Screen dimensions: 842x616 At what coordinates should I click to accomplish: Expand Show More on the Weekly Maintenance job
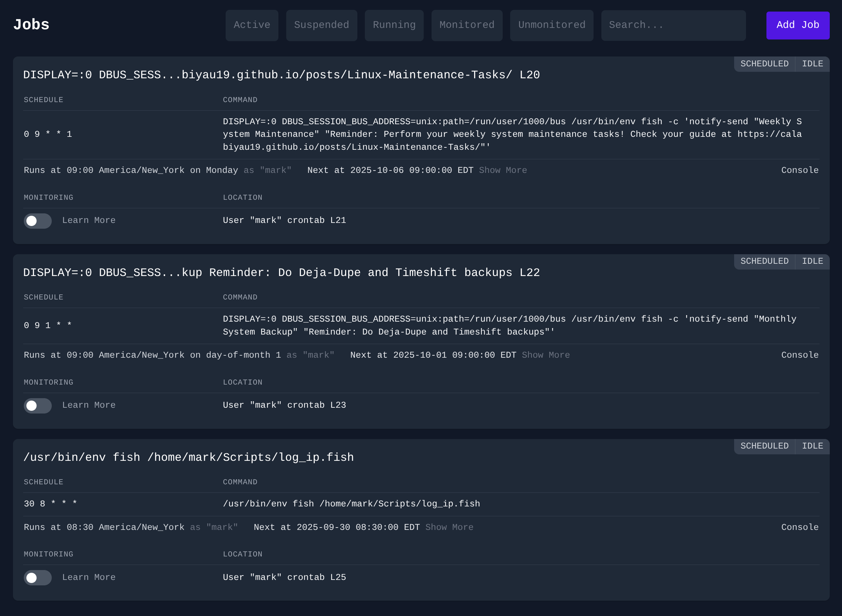[x=503, y=170]
